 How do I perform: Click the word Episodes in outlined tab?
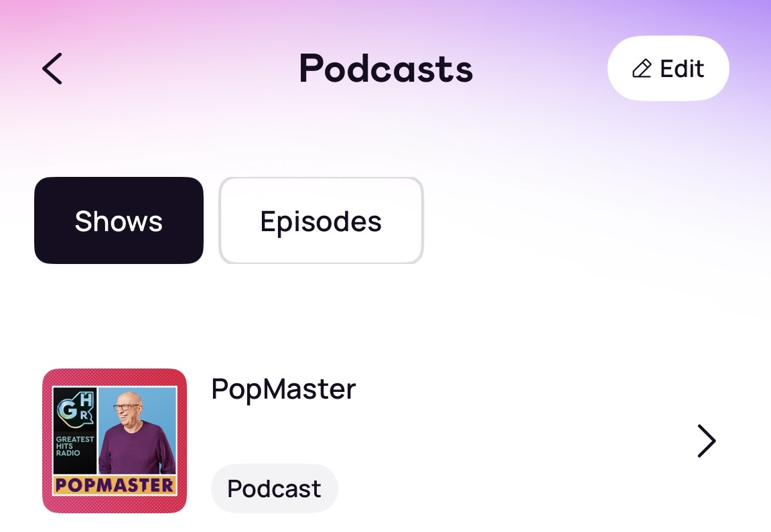point(321,222)
